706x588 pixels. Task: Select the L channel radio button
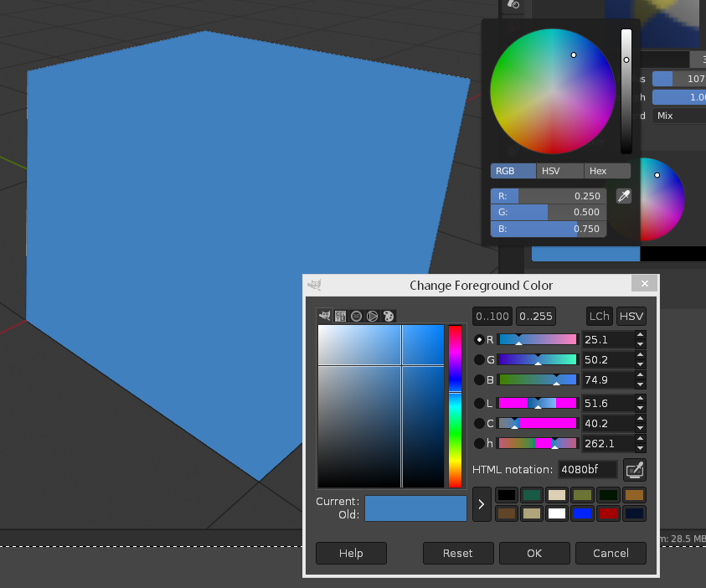pos(477,403)
